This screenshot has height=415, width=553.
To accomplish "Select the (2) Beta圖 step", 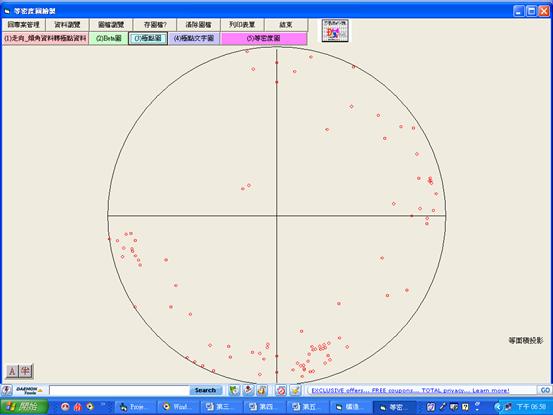I will coord(108,38).
